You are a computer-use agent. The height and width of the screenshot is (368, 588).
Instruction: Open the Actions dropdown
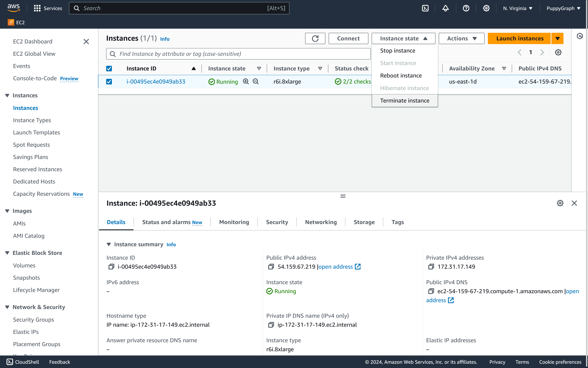click(461, 38)
